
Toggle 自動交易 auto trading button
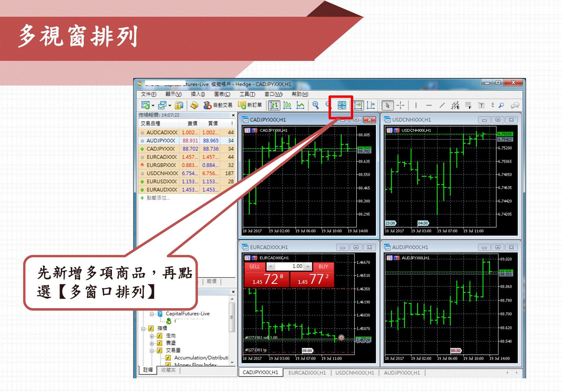point(218,105)
